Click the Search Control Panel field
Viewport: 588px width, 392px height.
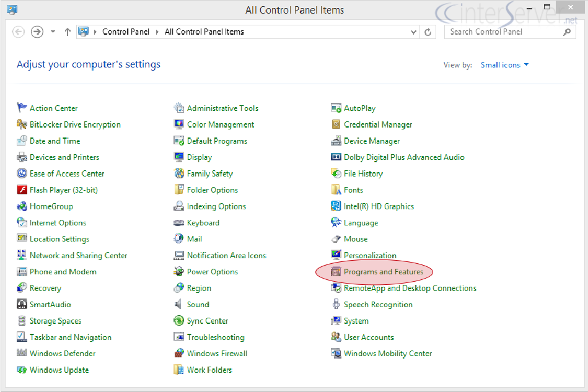[x=505, y=32]
